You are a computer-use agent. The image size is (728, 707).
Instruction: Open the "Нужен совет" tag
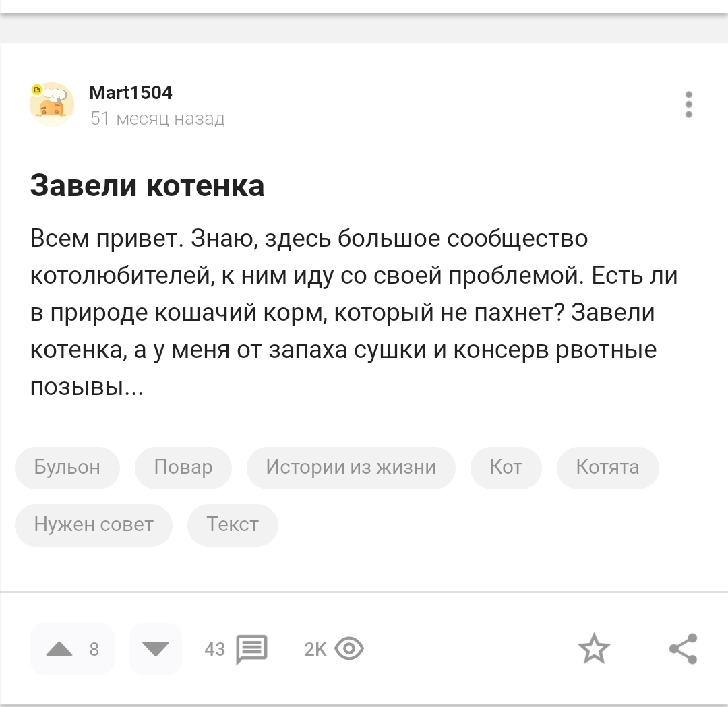pyautogui.click(x=94, y=524)
